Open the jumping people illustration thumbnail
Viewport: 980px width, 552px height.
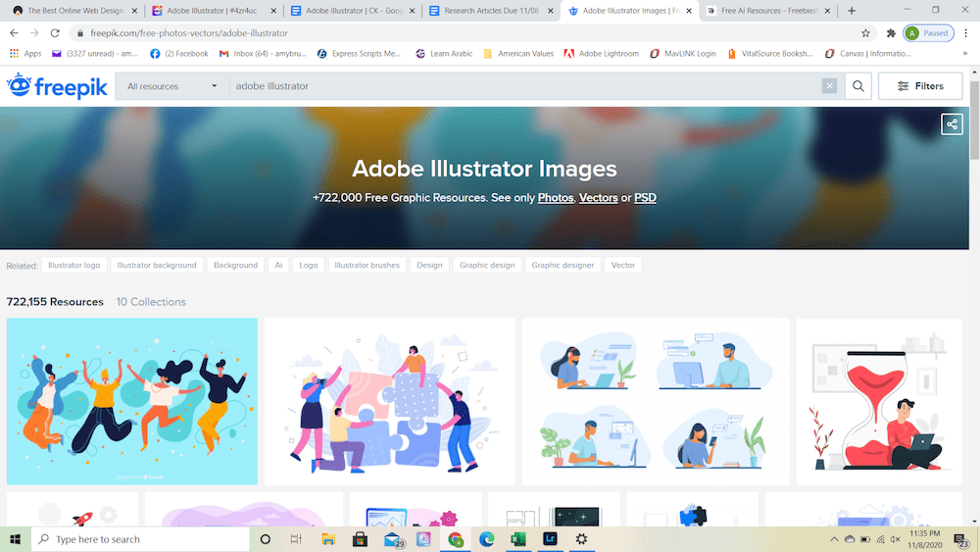point(132,401)
